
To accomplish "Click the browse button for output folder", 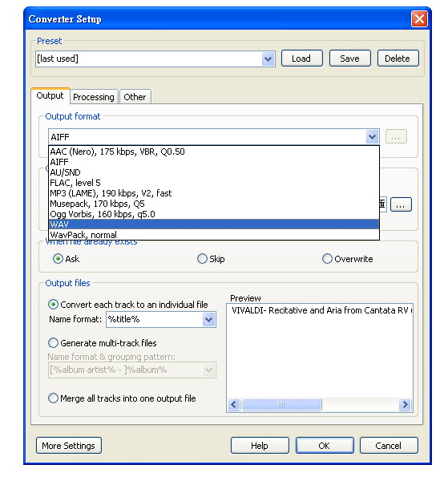I will (x=401, y=204).
